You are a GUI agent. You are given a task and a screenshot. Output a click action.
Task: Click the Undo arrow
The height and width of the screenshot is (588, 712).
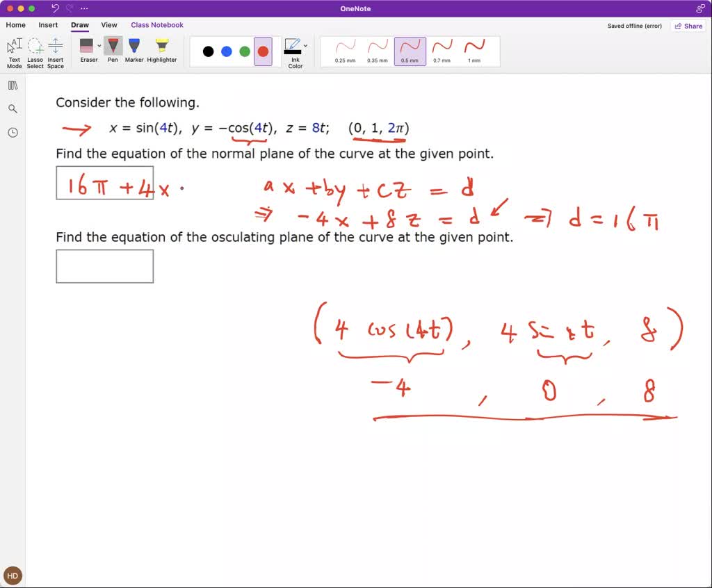click(x=54, y=8)
